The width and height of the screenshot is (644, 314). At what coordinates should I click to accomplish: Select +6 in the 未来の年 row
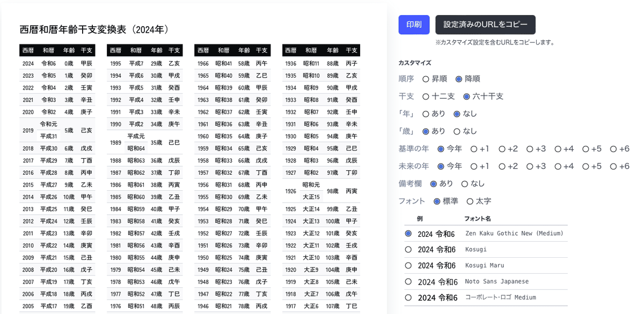614,166
